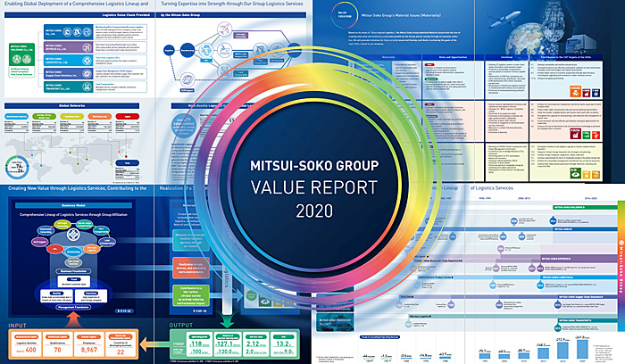
Task: Click the 'OUTPUT' label
Action: [x=181, y=325]
